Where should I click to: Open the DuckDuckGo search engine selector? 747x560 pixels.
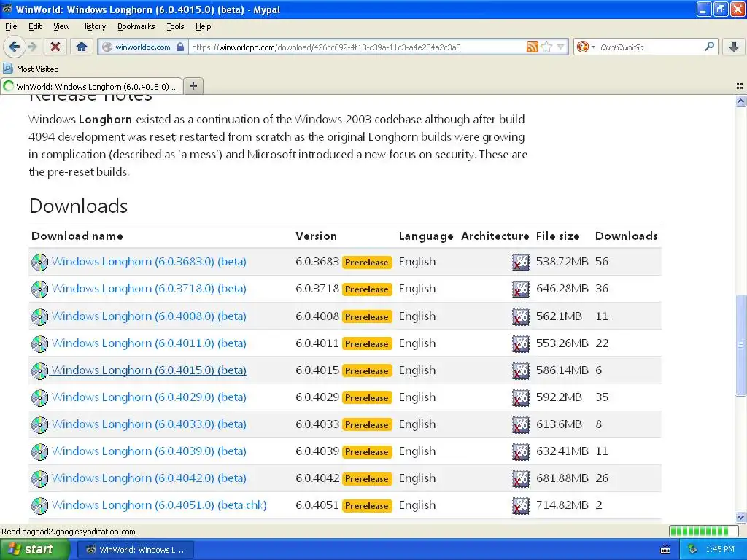point(586,47)
